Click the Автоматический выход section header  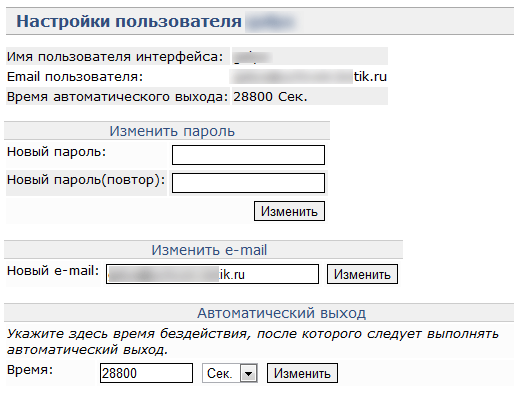coord(282,313)
